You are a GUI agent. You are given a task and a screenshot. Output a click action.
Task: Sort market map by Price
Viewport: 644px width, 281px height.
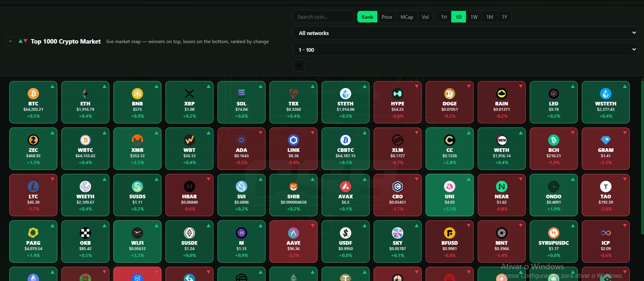click(387, 17)
